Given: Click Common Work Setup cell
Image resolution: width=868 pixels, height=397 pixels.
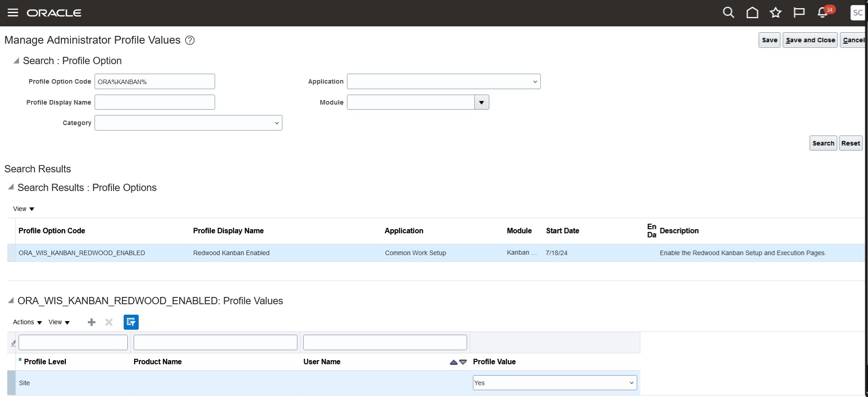Looking at the screenshot, I should click(416, 253).
